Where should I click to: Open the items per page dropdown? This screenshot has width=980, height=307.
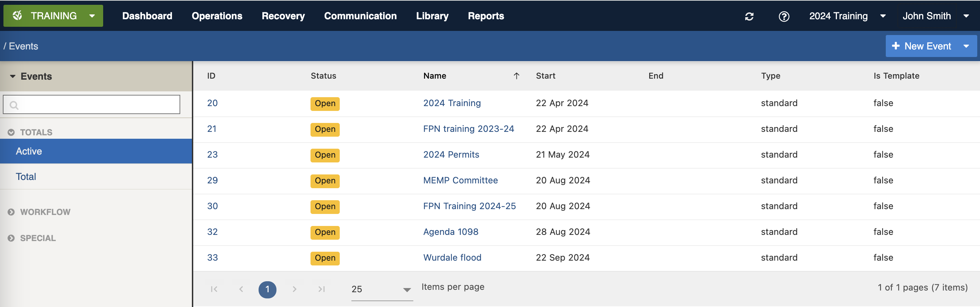pos(382,289)
